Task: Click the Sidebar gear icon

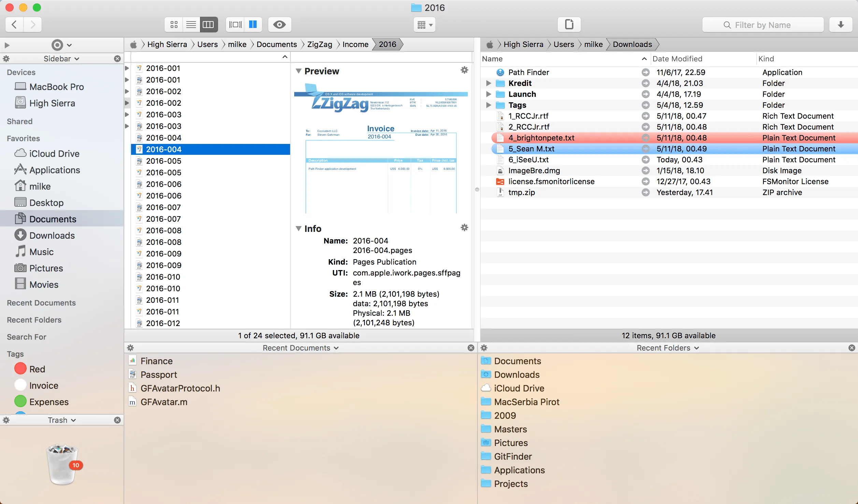Action: (6, 59)
